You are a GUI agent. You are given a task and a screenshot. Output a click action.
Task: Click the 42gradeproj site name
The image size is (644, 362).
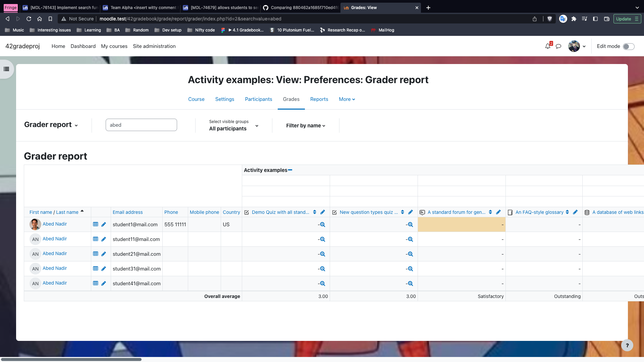(x=22, y=46)
